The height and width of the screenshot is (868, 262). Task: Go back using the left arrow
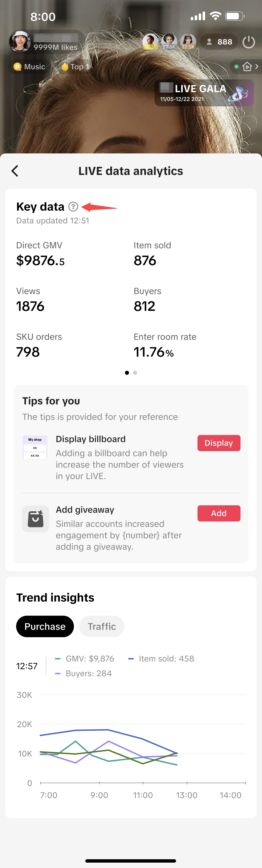[x=15, y=171]
